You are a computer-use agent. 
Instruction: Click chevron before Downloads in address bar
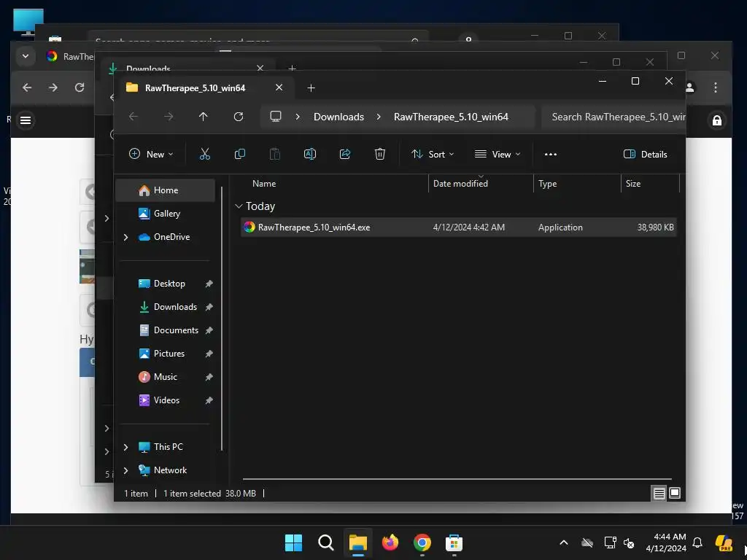pos(298,117)
